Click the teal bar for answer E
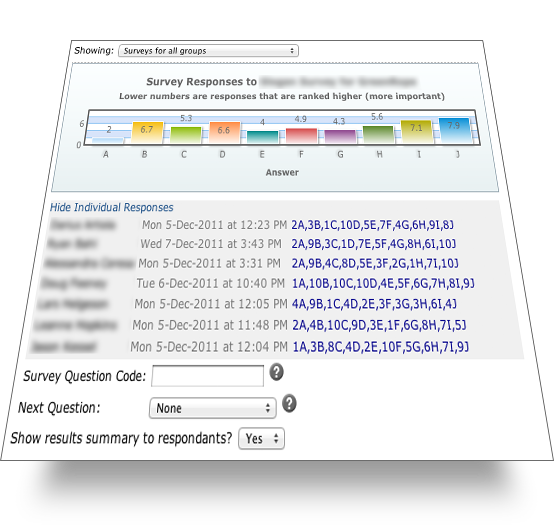 (x=263, y=137)
